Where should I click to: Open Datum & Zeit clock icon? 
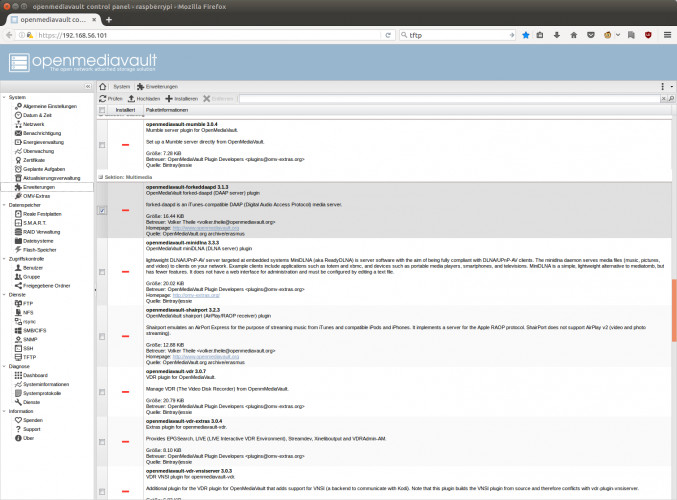18,115
